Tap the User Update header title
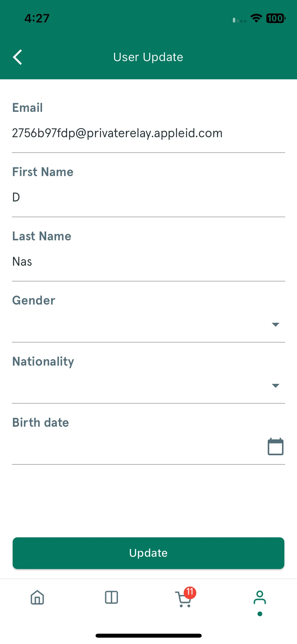The image size is (297, 644). pyautogui.click(x=148, y=57)
